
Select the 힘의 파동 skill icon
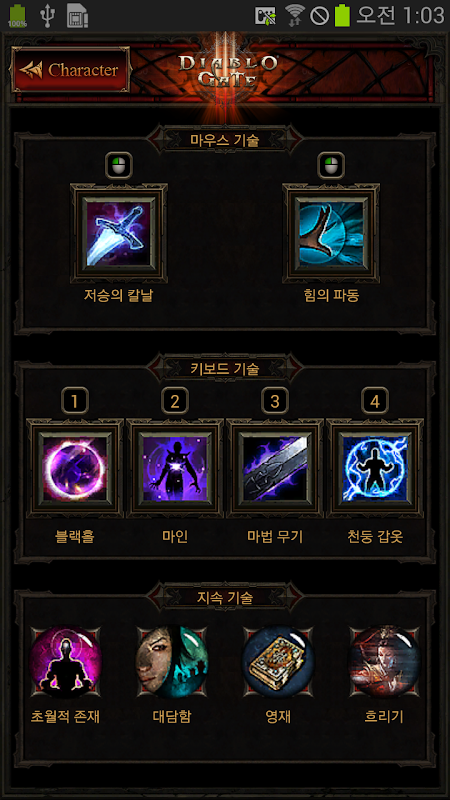click(331, 233)
